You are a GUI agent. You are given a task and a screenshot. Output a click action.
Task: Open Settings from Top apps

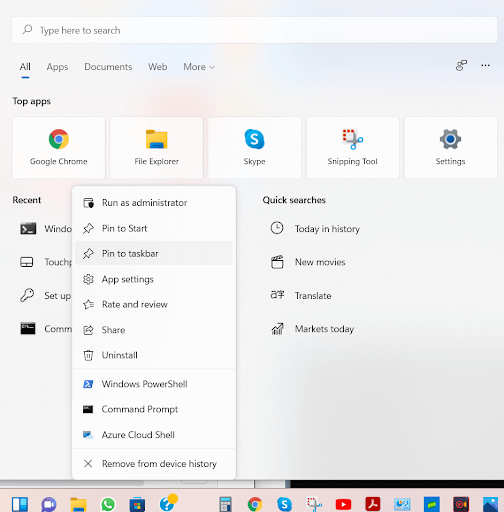[x=450, y=148]
